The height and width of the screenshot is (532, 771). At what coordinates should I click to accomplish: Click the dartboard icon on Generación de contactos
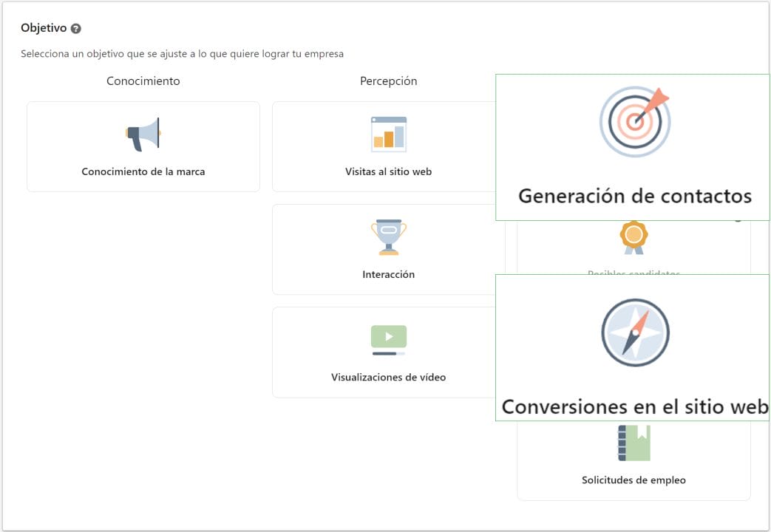[634, 121]
